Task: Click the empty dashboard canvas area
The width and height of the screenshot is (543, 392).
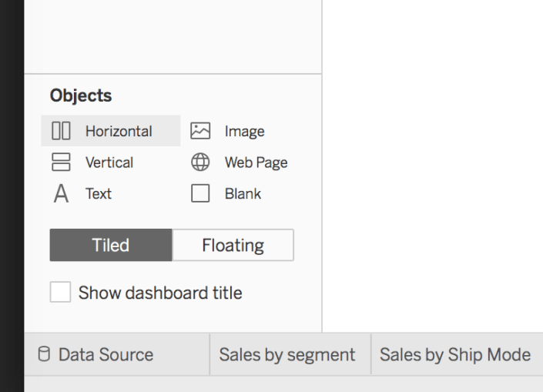Action: click(431, 154)
